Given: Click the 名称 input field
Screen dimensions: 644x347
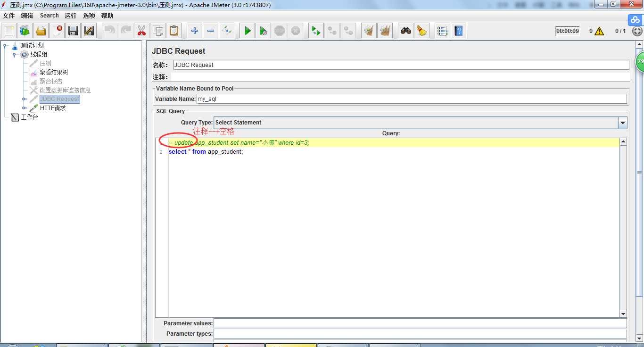Looking at the screenshot, I should tap(401, 65).
